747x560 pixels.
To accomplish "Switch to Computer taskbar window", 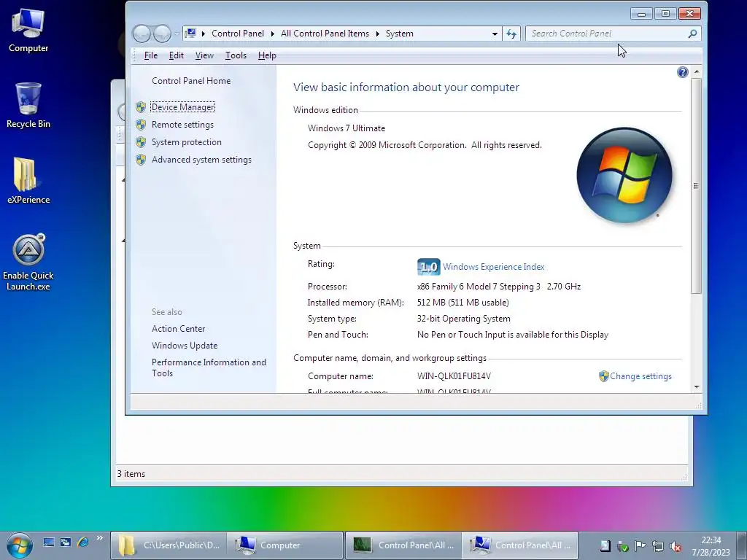I will pos(285,545).
